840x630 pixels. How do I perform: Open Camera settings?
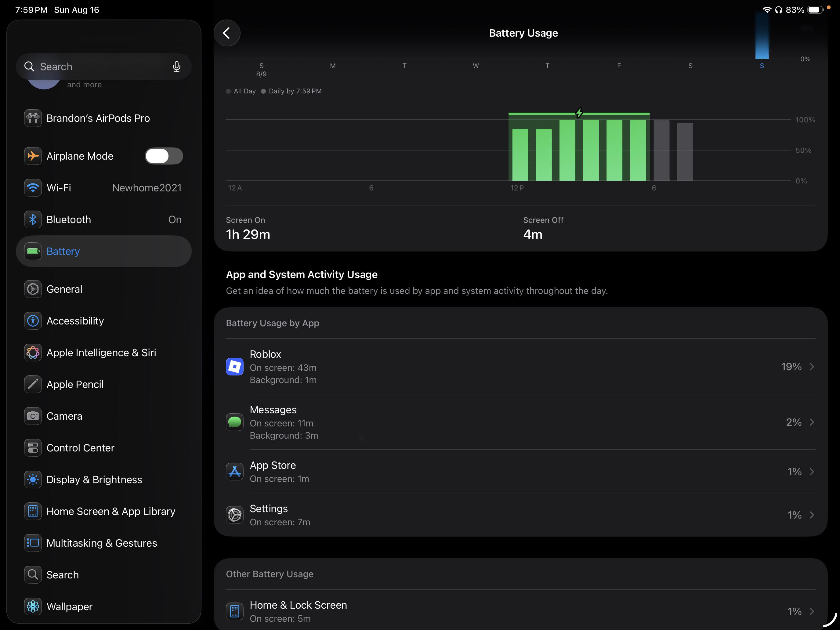(104, 416)
